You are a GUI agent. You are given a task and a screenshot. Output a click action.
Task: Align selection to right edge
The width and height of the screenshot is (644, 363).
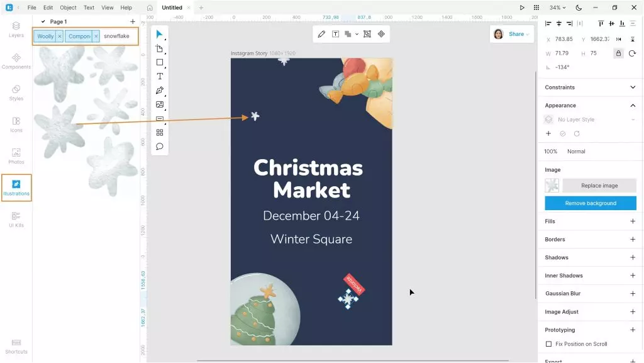pos(569,23)
